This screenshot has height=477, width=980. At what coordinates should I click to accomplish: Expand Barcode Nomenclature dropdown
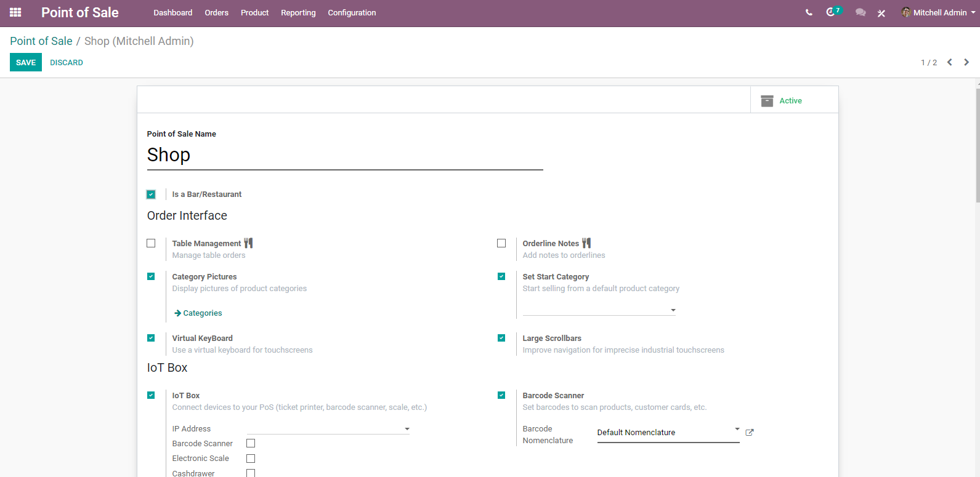pos(668,433)
